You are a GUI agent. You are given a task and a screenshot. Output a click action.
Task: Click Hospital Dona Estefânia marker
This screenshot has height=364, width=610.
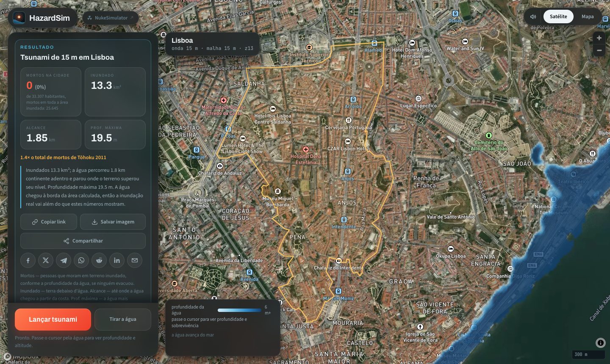306,149
